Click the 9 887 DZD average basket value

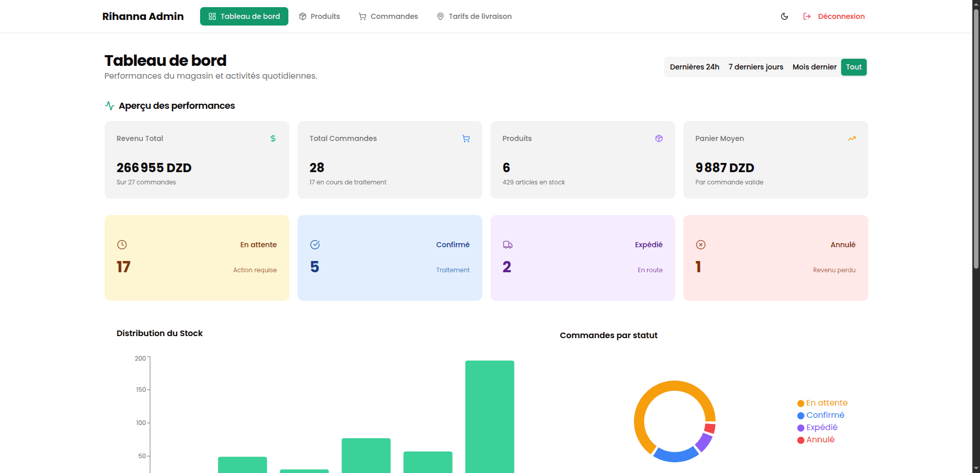pos(725,168)
